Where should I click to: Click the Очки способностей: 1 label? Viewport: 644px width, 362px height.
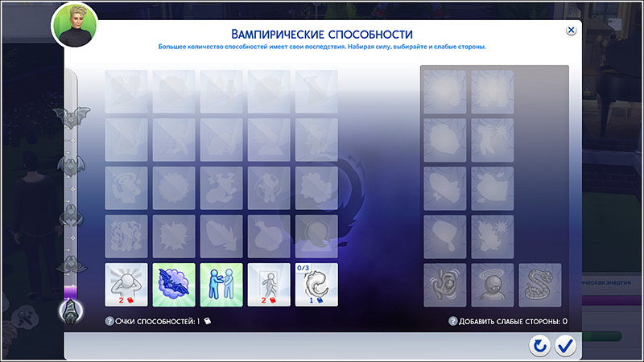click(157, 321)
